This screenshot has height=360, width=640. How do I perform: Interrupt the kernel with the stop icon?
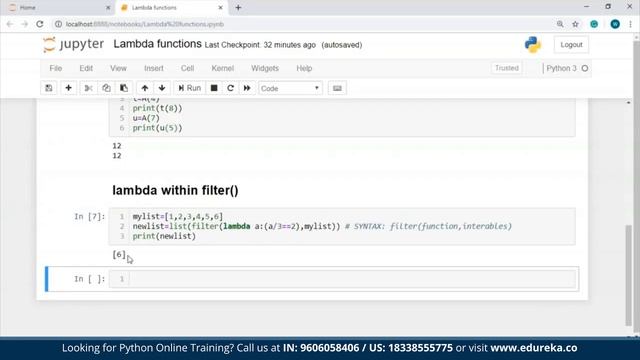tap(214, 88)
